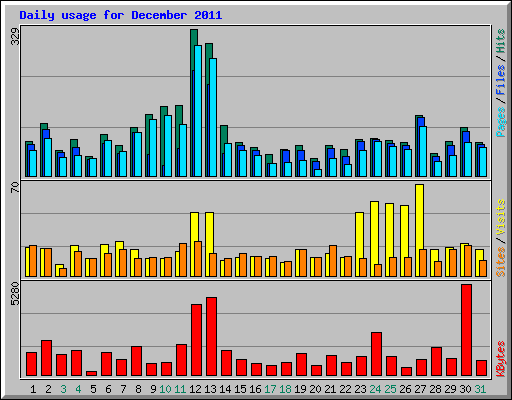This screenshot has height=400, width=512.
Task: Click day 19 on the date axis
Action: click(x=300, y=389)
